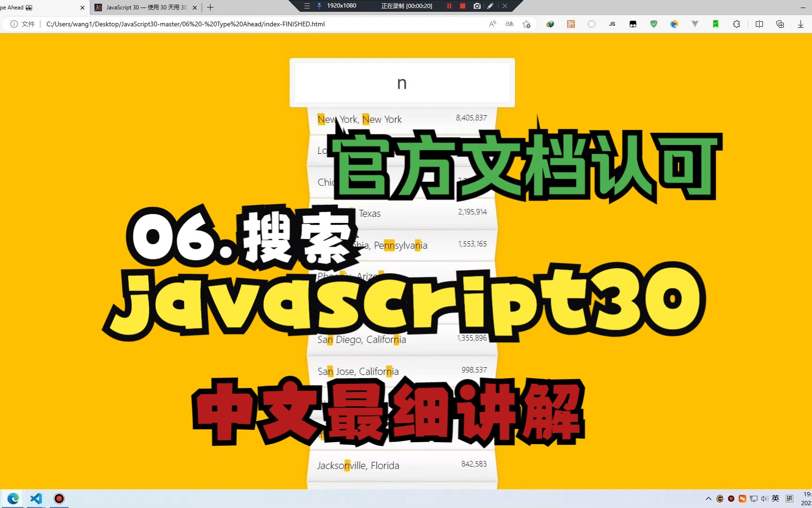Open the Extensions puzzle piece menu
The image size is (812, 508).
click(x=736, y=24)
